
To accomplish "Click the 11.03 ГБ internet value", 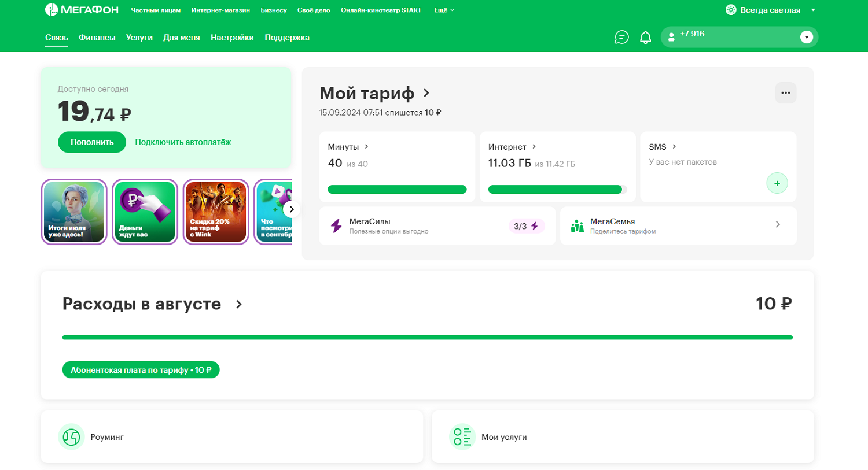I will pos(509,164).
